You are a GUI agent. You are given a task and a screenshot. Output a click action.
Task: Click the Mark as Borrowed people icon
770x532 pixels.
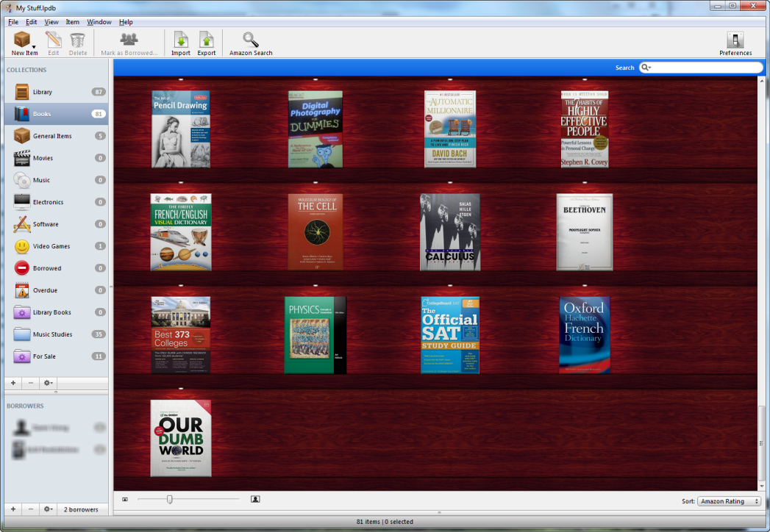(x=129, y=39)
